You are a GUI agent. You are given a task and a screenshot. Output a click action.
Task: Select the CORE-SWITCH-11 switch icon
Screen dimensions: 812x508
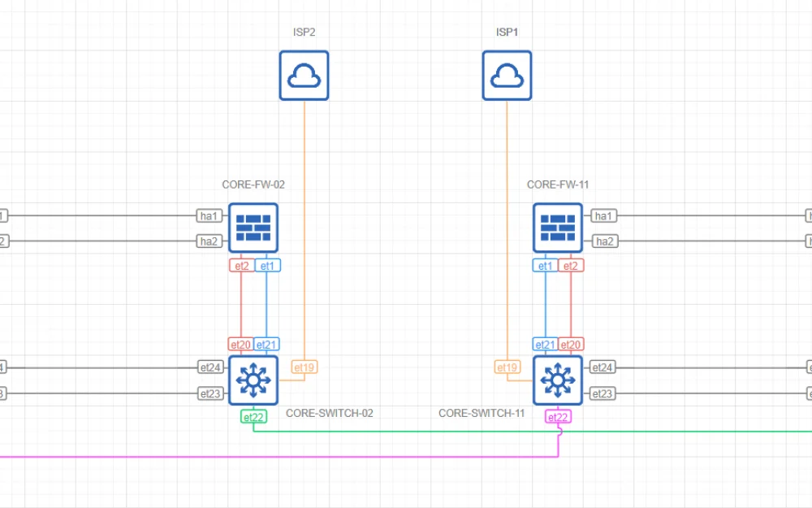pos(558,380)
